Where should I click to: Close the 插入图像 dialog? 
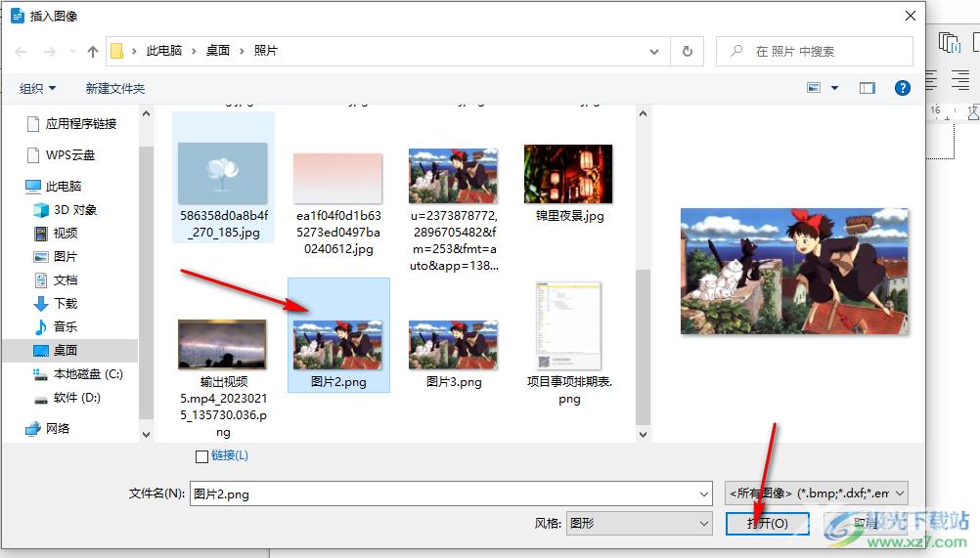(x=910, y=16)
